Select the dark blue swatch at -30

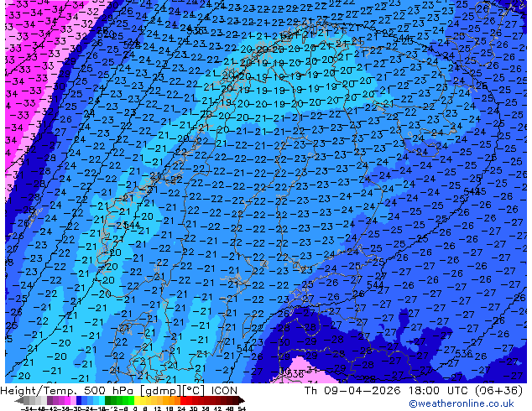pyautogui.click(x=79, y=400)
